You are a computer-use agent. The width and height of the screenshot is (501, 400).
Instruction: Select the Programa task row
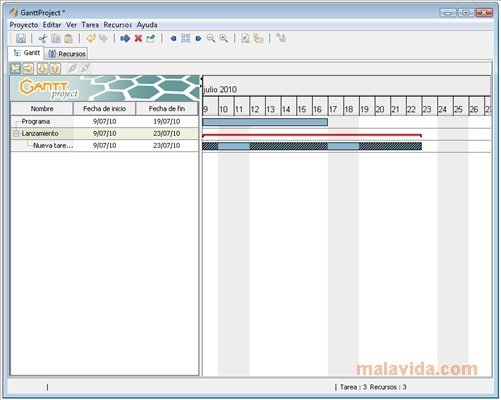point(105,122)
